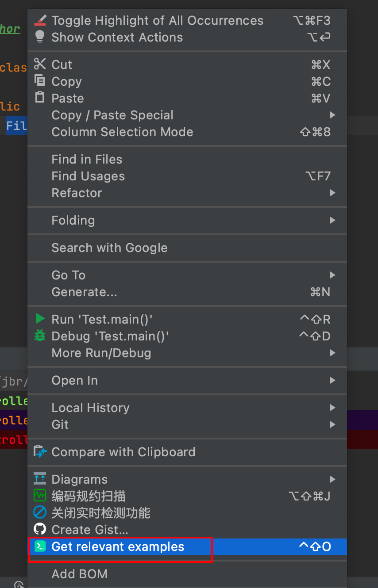Click the bug icon beside Debug 'Test.main()'
378x588 pixels.
pos(40,336)
